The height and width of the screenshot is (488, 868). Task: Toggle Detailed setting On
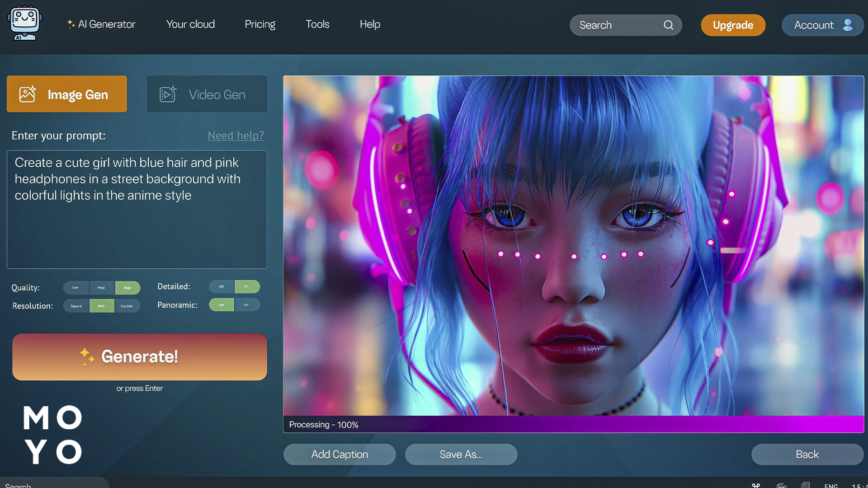246,286
